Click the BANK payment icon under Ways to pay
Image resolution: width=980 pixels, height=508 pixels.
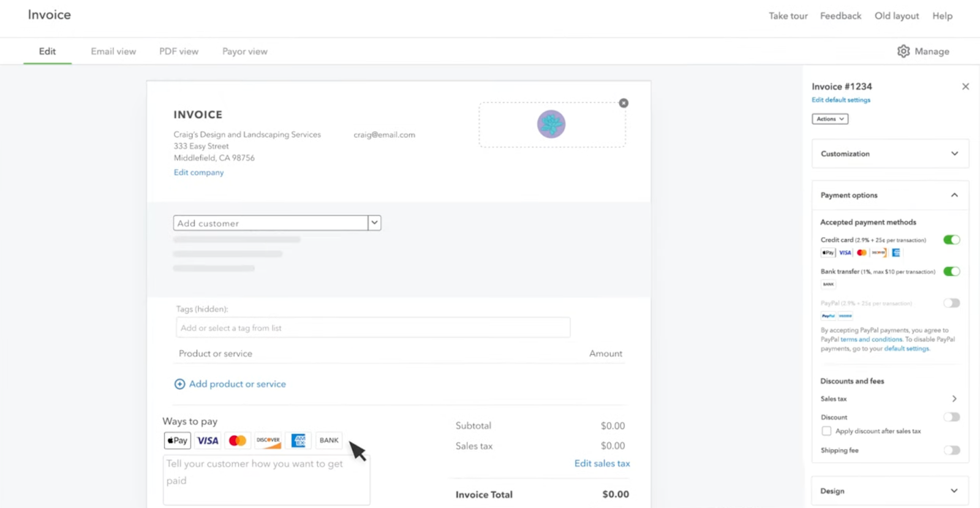click(329, 441)
